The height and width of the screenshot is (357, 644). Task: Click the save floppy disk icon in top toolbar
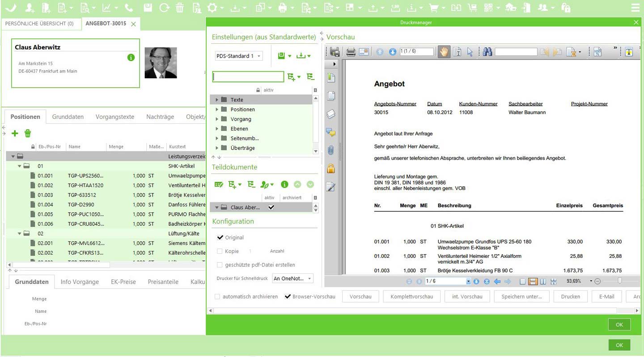148,8
